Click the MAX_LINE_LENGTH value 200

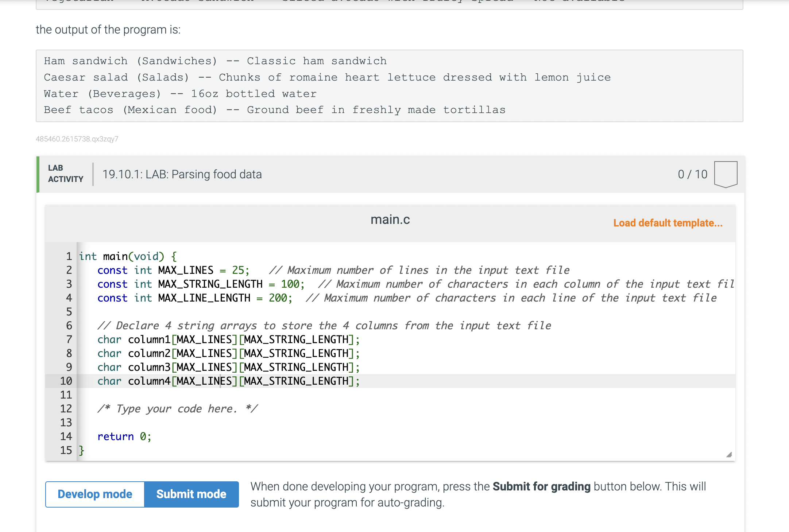[278, 298]
